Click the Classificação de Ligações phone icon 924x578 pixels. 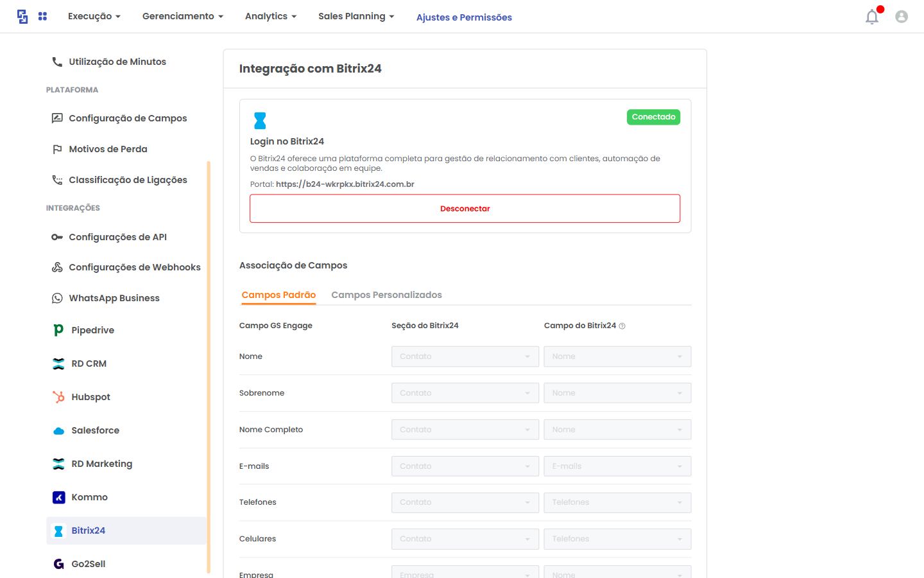[x=57, y=180]
